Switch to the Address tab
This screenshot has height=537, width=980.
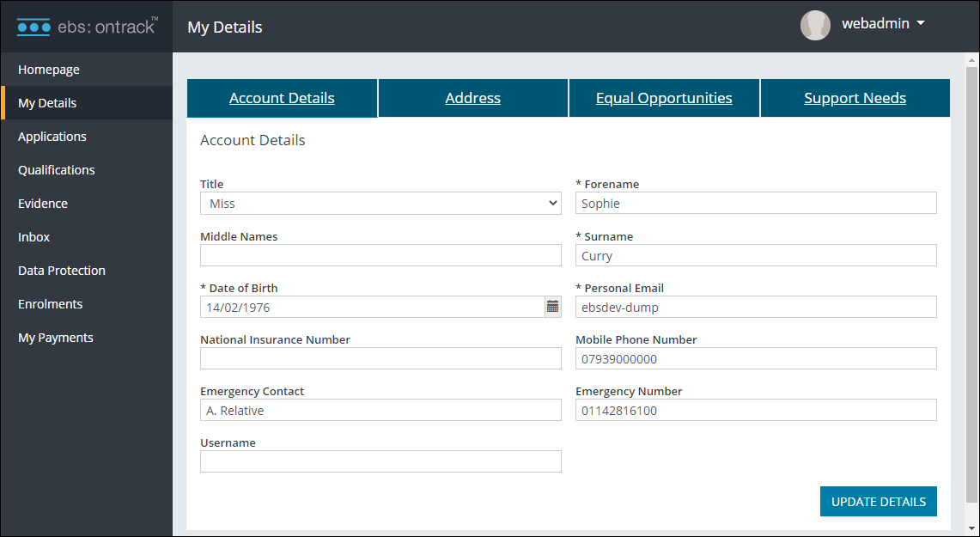pos(472,98)
